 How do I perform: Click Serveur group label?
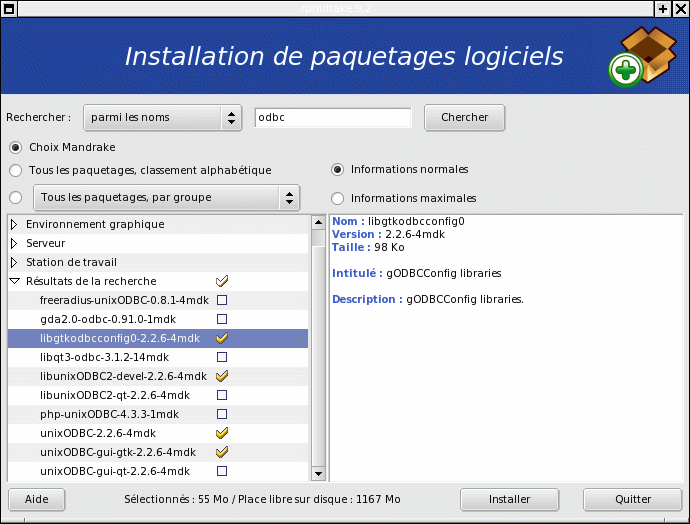(45, 243)
